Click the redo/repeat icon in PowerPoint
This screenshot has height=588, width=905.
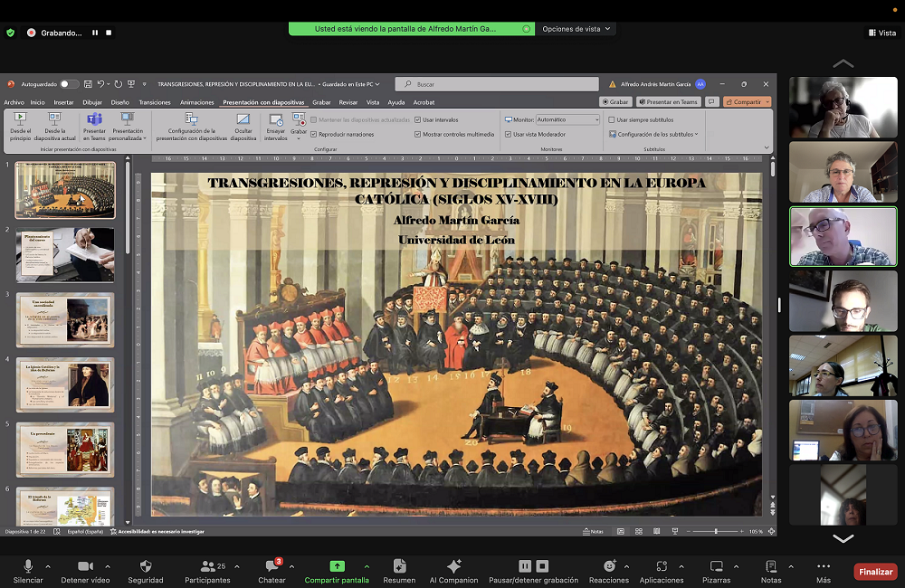(119, 84)
